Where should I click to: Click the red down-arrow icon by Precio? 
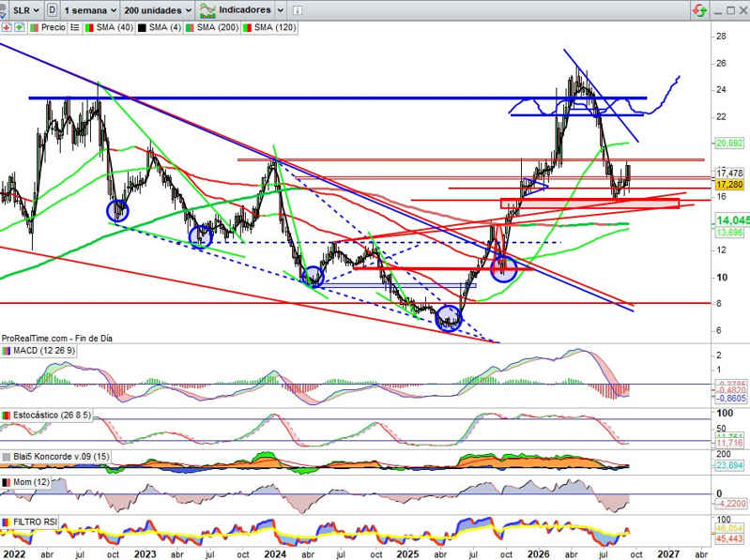(7, 28)
